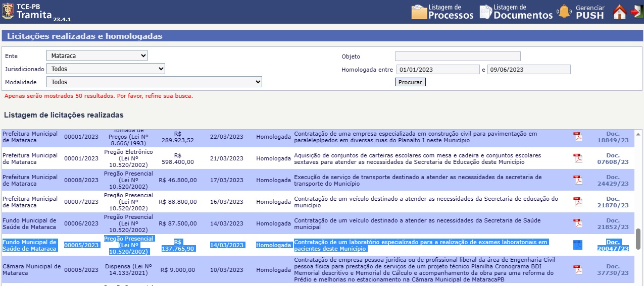Viewport: 644px width, 286px height.
Task: Select value R$ 88.800,00
Action: point(178,202)
